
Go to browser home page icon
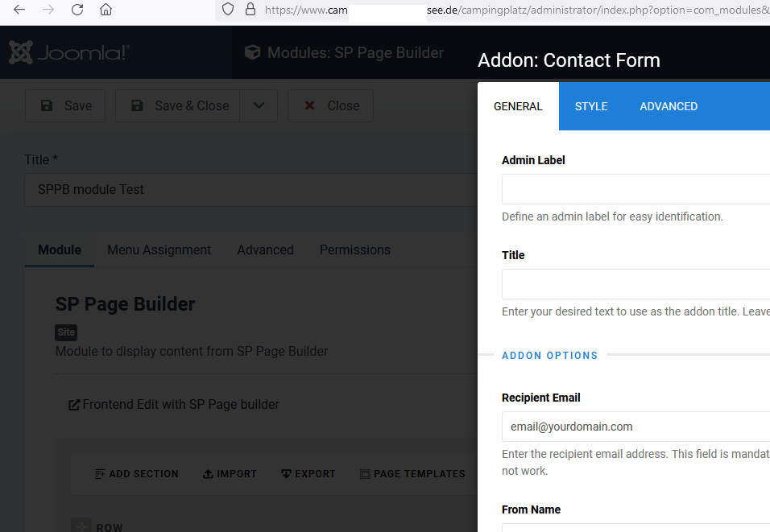coord(106,10)
